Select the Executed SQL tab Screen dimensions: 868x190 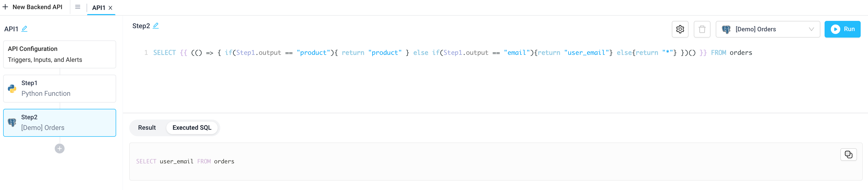click(x=192, y=128)
